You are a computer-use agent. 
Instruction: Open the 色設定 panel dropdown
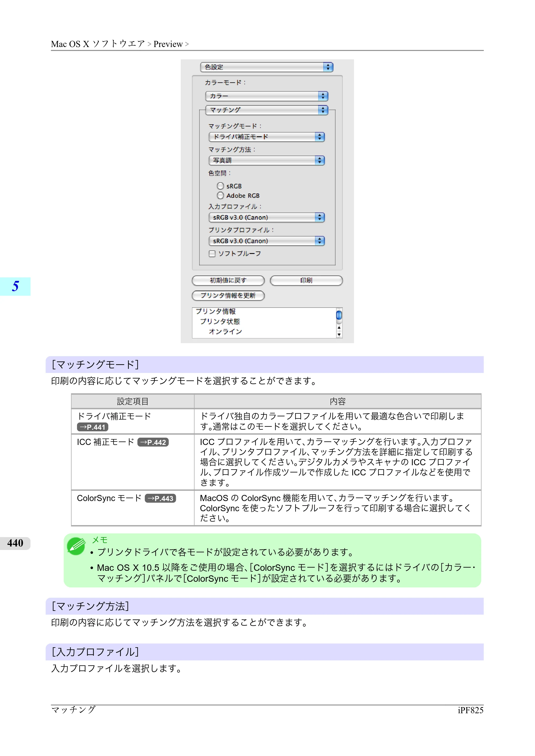pos(267,67)
